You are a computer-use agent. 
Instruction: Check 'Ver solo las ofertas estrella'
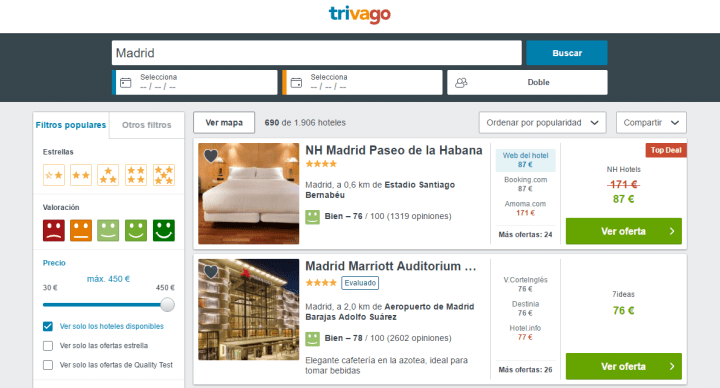[x=48, y=346]
